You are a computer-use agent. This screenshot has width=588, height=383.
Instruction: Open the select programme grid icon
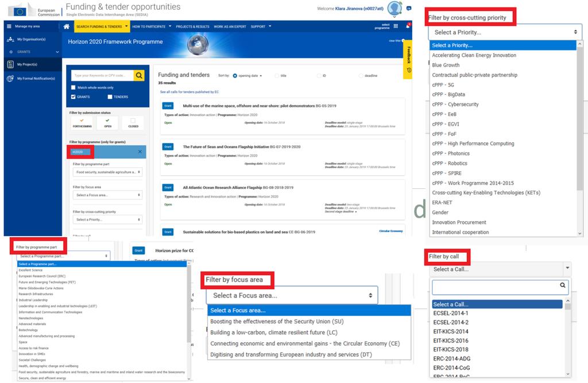click(396, 26)
